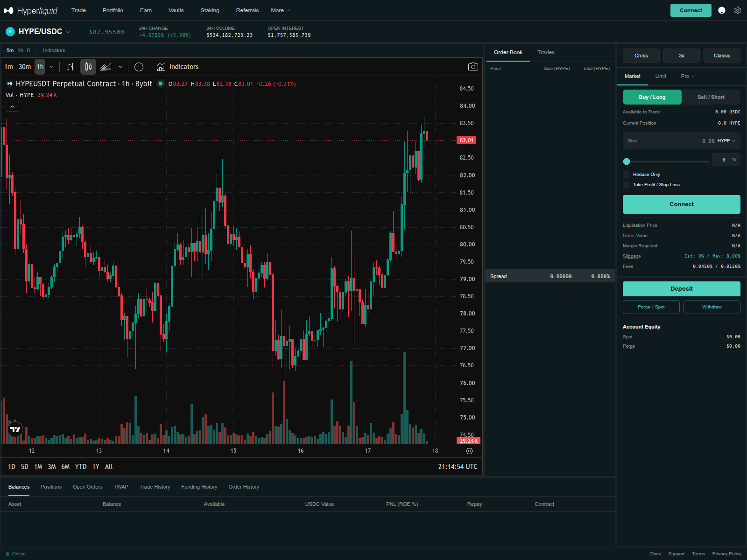Switch to the Trades tab
The width and height of the screenshot is (747, 560).
[546, 52]
